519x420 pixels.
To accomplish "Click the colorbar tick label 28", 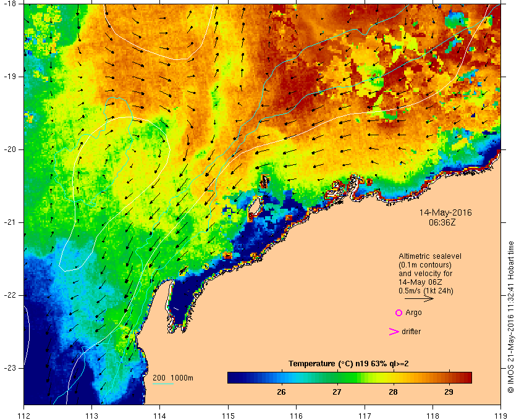I will tap(393, 392).
